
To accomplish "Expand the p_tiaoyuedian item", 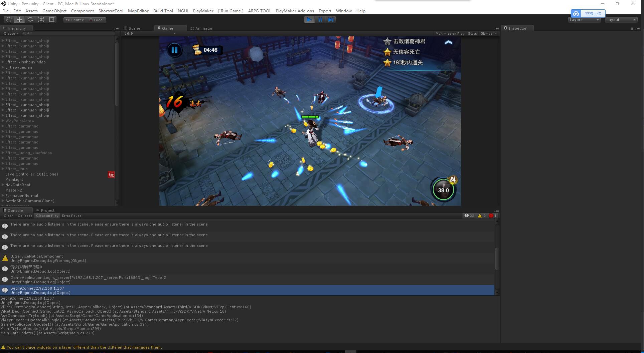I will (3, 67).
